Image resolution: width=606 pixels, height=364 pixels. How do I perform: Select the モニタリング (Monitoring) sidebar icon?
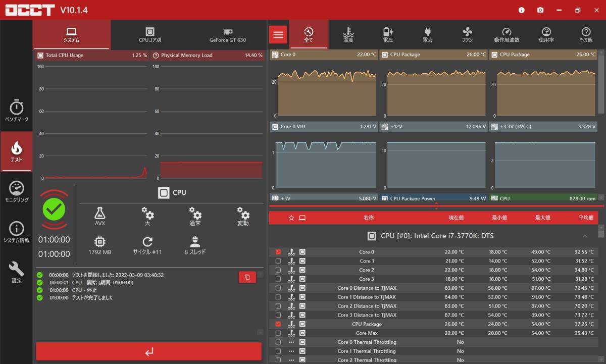click(x=17, y=192)
